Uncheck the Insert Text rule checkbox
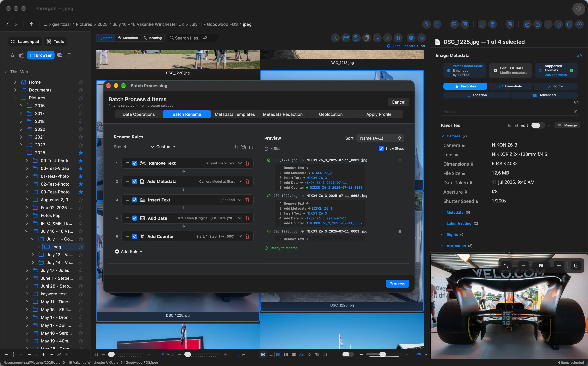This screenshot has height=366, width=588. [x=135, y=200]
